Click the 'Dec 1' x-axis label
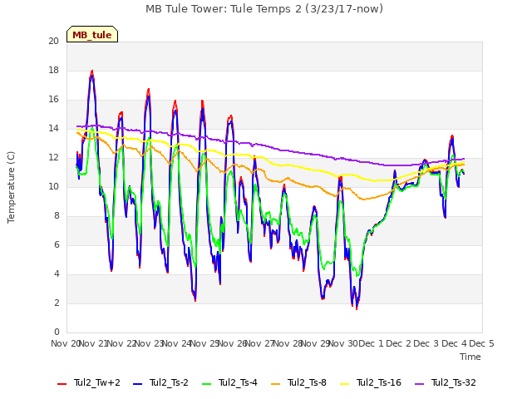 tap(371, 343)
